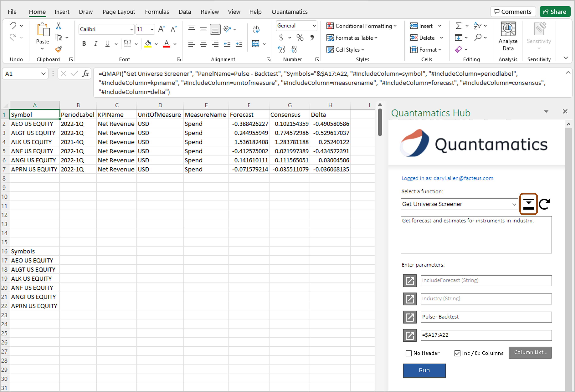
Task: Click the insert formula icon beside function dropdown
Action: (x=529, y=204)
